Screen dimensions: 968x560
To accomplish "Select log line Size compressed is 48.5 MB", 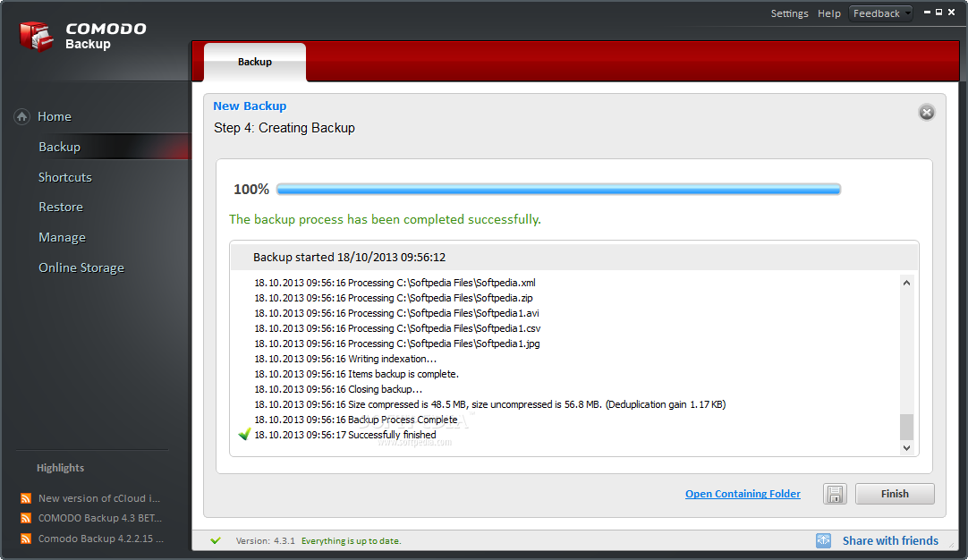I will (490, 404).
